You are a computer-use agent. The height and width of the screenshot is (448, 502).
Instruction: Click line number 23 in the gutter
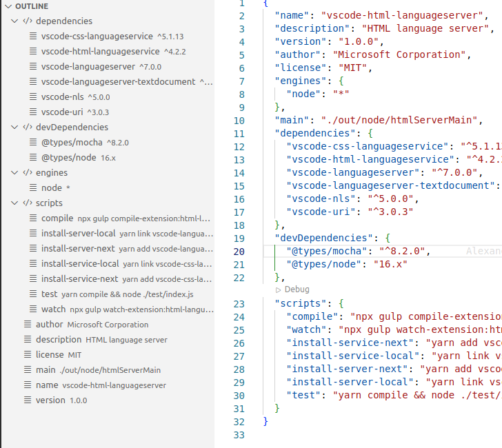pyautogui.click(x=239, y=304)
